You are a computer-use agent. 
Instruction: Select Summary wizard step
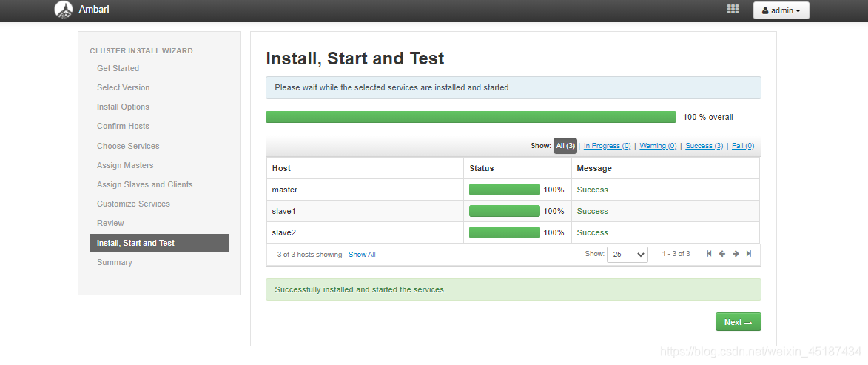tap(115, 262)
